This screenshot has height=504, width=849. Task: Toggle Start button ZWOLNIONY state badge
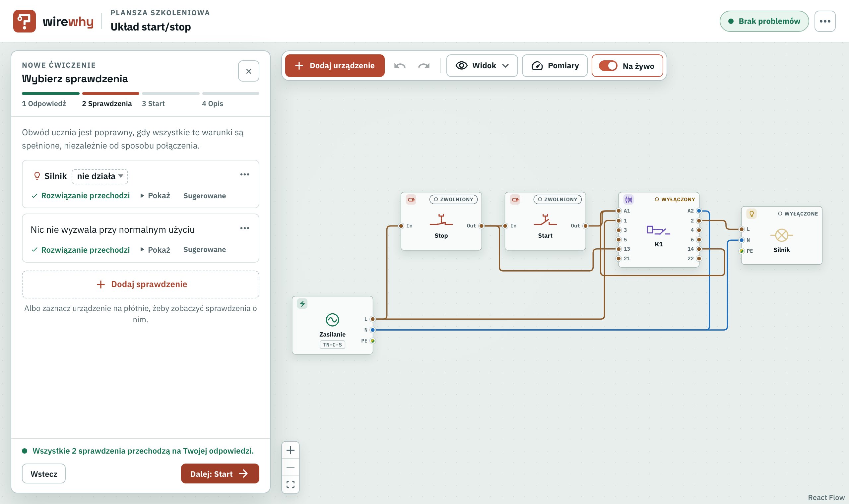click(557, 199)
